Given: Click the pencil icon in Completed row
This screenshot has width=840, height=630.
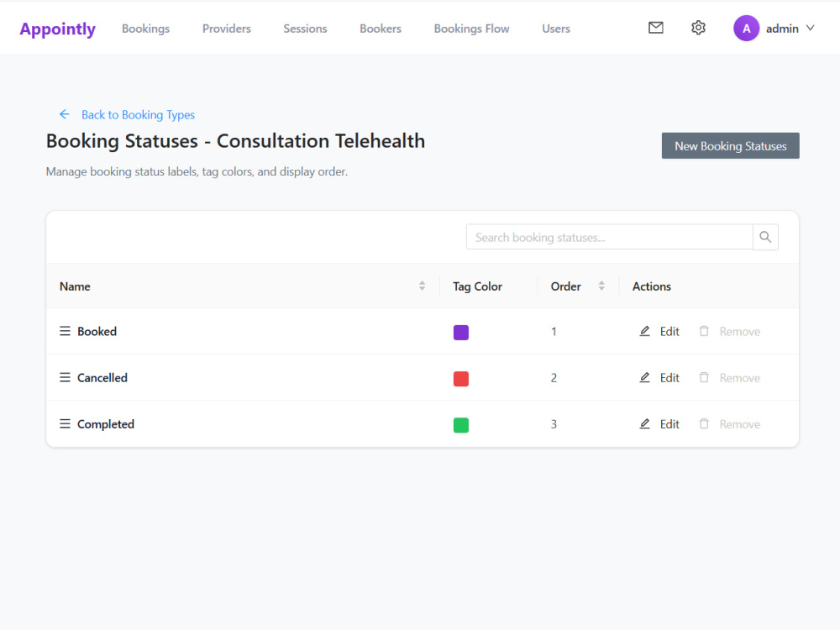Looking at the screenshot, I should coord(644,423).
